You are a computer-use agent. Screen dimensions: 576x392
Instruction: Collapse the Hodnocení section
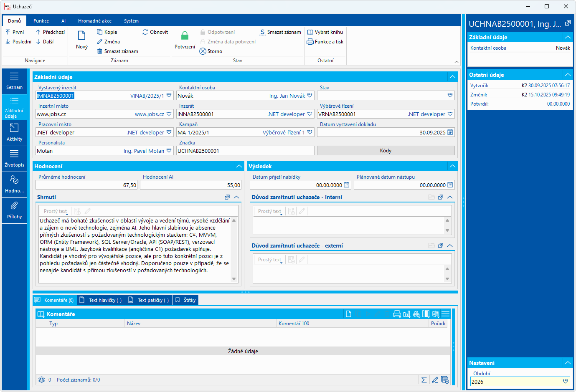(x=239, y=166)
